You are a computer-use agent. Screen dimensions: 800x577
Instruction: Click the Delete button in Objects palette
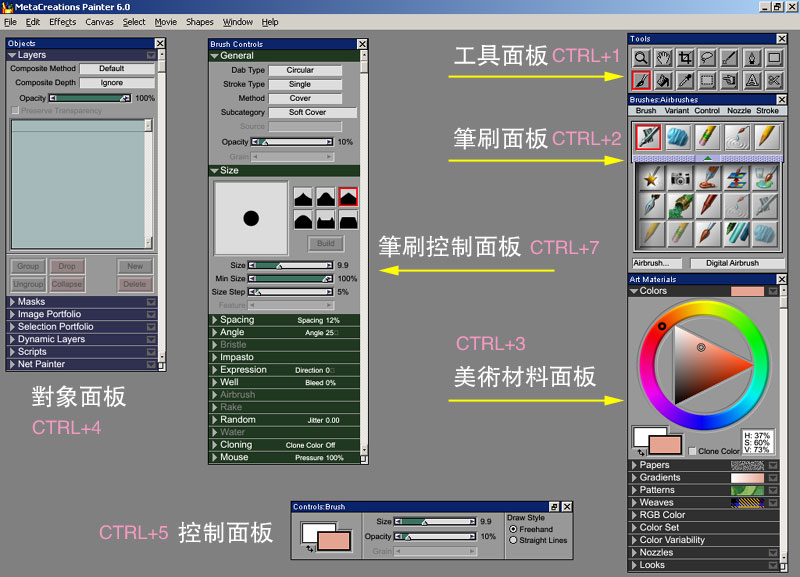[135, 284]
